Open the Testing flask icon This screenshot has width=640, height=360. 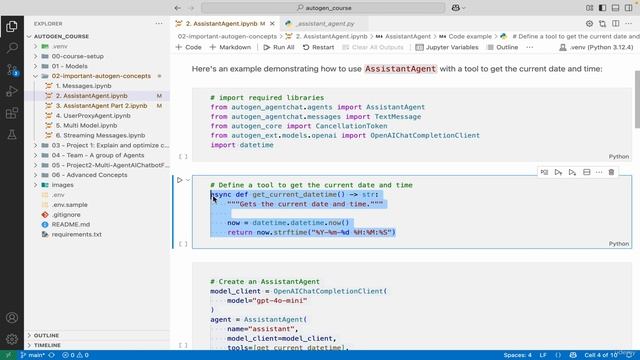point(12,134)
